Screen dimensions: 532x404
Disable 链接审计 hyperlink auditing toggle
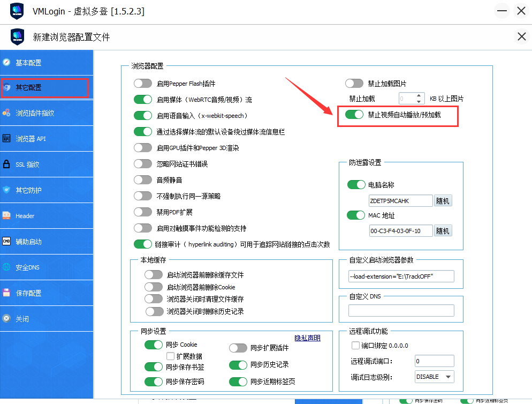tap(143, 244)
